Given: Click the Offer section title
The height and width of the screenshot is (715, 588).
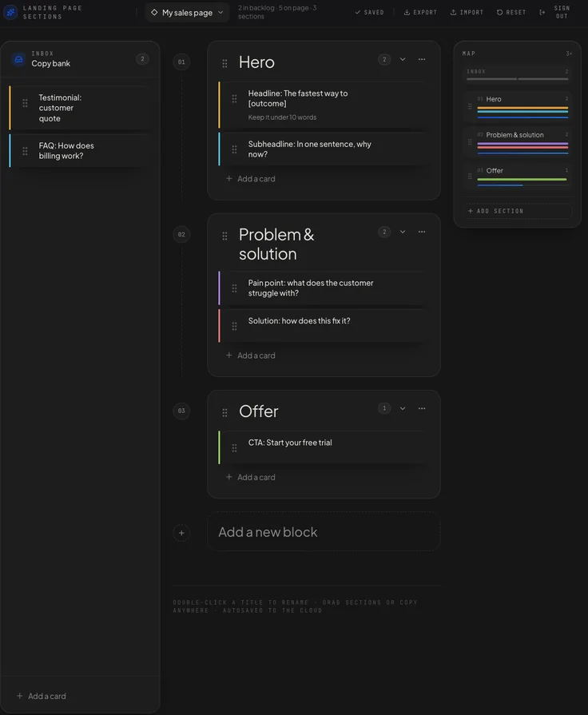Looking at the screenshot, I should [x=259, y=411].
